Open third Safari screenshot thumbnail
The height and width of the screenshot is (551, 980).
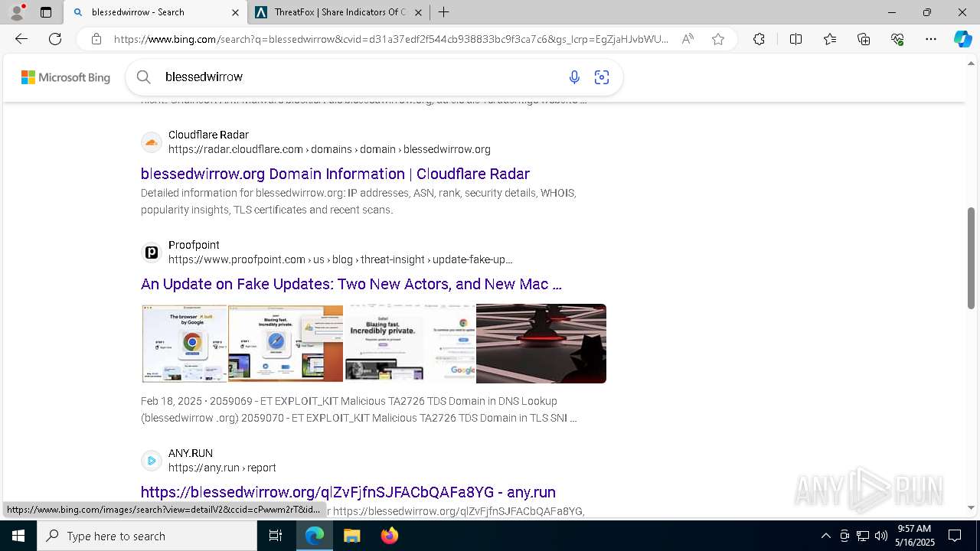coord(410,343)
